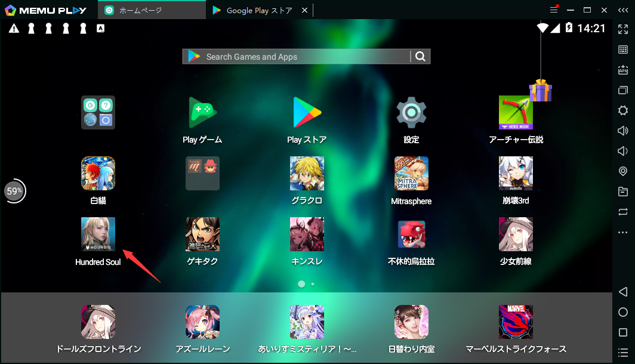Open the GPS location tool
This screenshot has height=364, width=635.
click(x=623, y=171)
